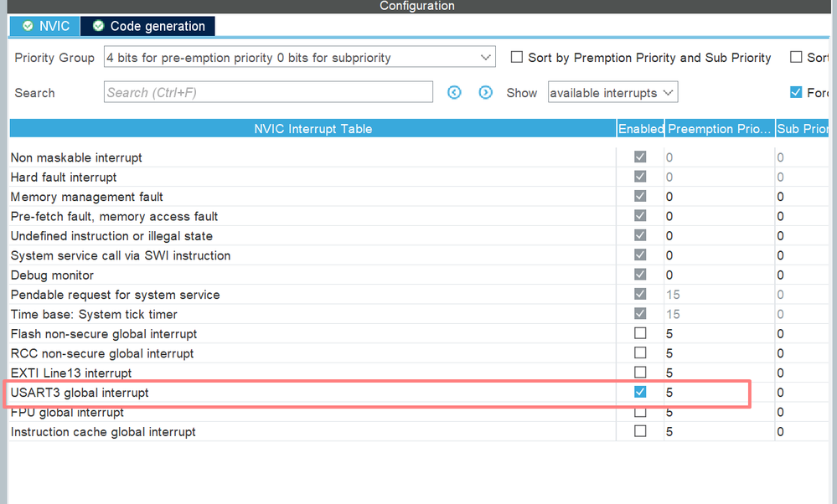
Task: Select Instruction cache preemption priority 5
Action: (x=669, y=432)
